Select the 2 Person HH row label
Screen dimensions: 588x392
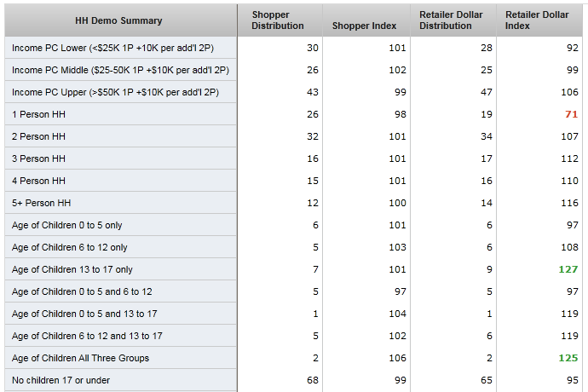click(x=38, y=136)
